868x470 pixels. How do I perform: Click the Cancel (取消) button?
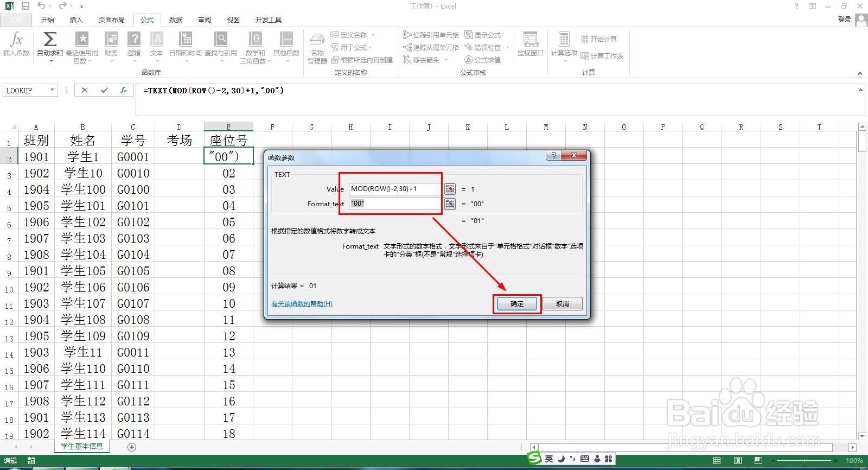563,303
